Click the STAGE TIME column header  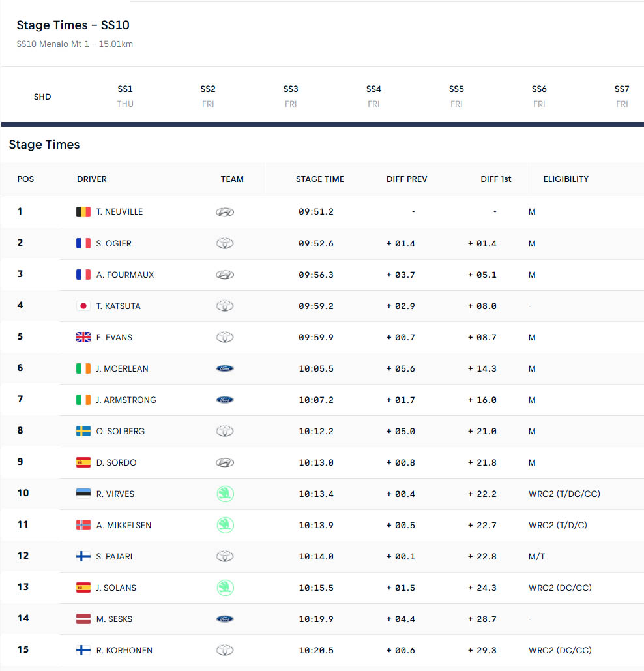[x=320, y=179]
